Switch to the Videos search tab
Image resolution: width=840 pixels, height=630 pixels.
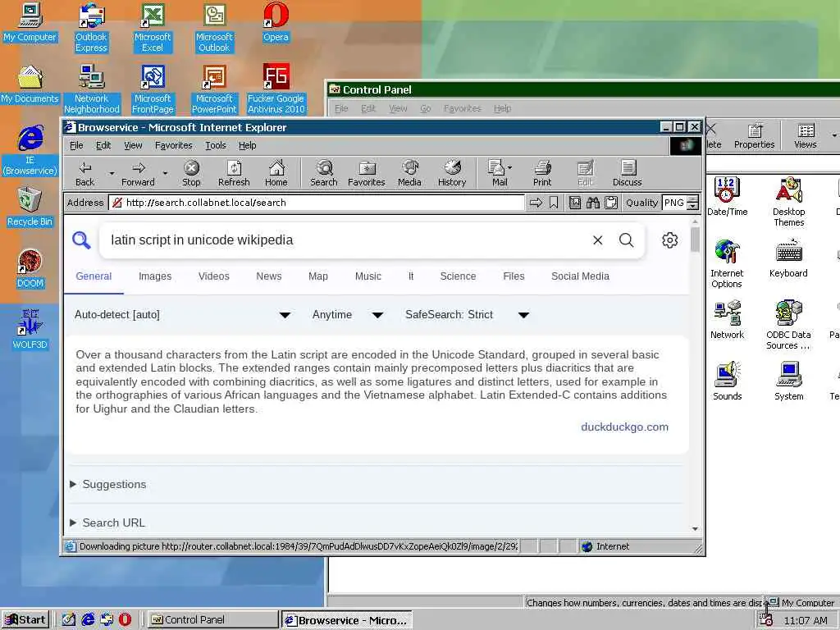coord(214,276)
